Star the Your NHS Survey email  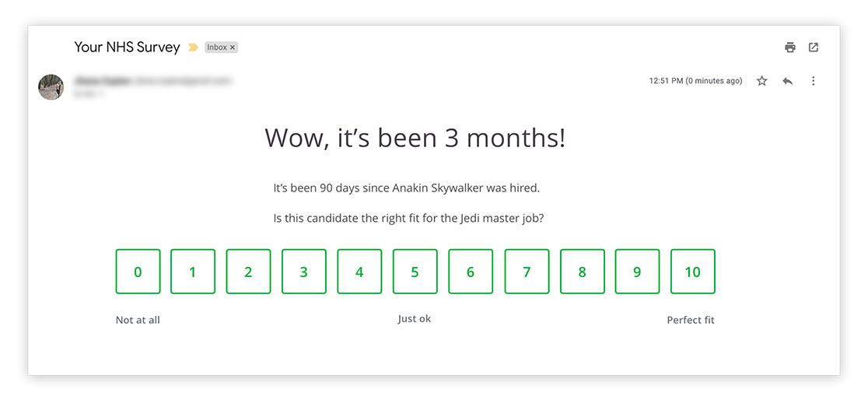click(762, 81)
